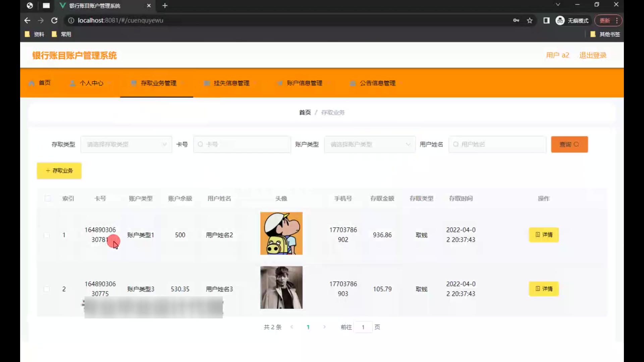Click the 退出登录 link
This screenshot has height=362, width=644.
[593, 55]
